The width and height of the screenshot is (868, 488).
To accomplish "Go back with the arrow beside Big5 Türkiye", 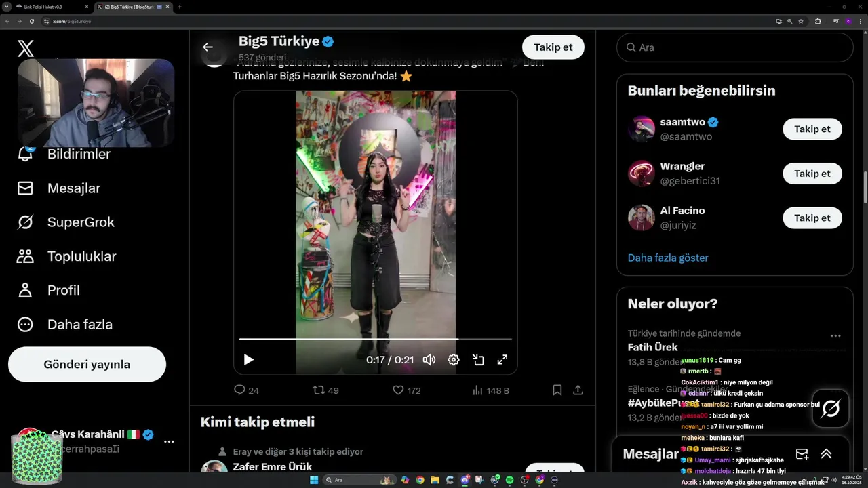I will 208,47.
